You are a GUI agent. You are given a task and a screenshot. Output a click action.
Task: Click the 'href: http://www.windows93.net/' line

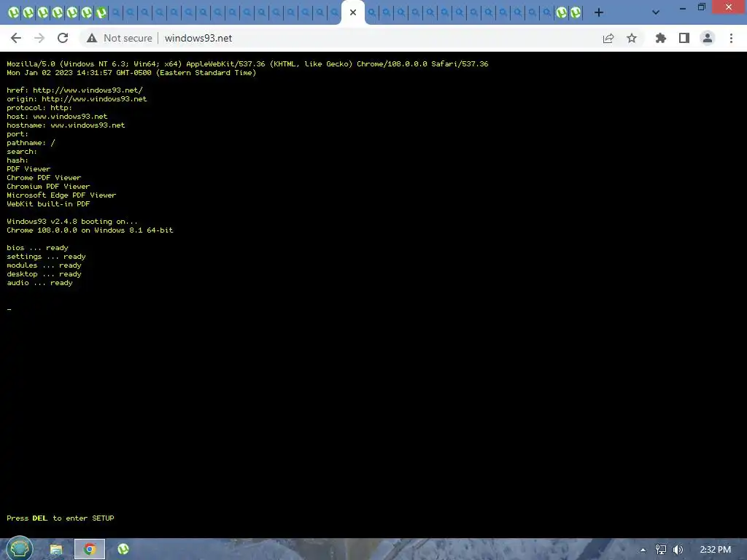pos(75,90)
